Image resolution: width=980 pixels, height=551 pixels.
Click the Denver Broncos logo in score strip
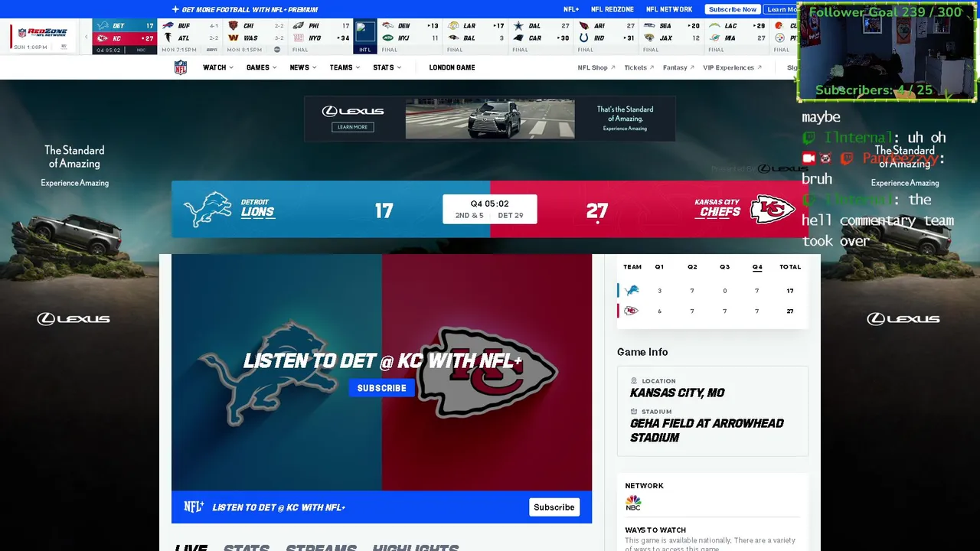[x=388, y=26]
